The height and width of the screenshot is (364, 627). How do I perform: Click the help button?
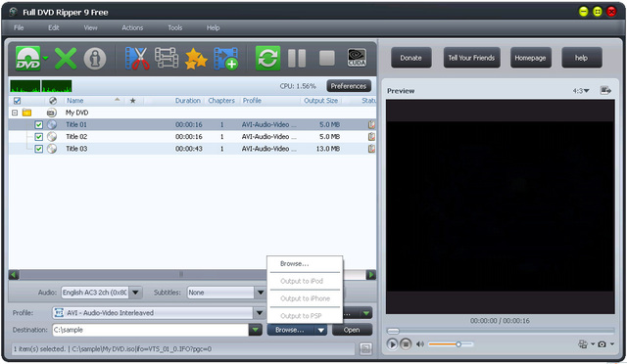[x=581, y=58]
